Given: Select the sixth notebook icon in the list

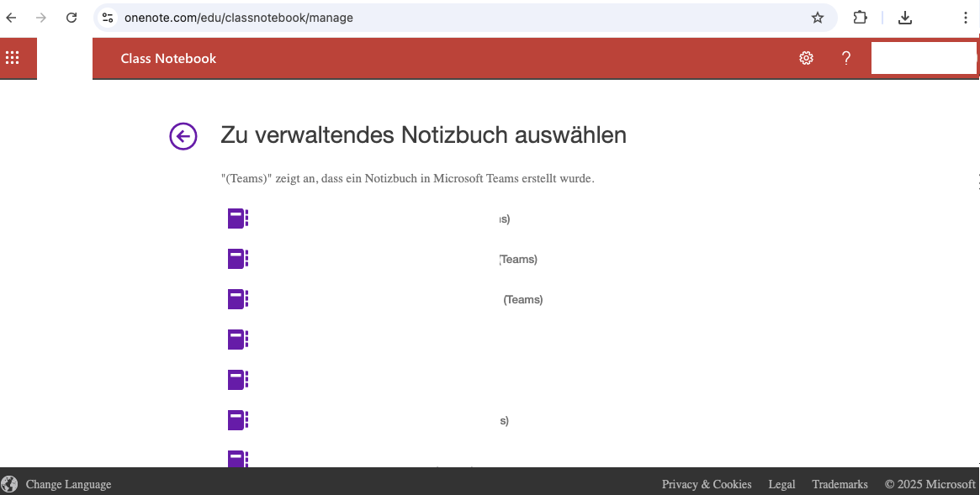Looking at the screenshot, I should pos(237,420).
